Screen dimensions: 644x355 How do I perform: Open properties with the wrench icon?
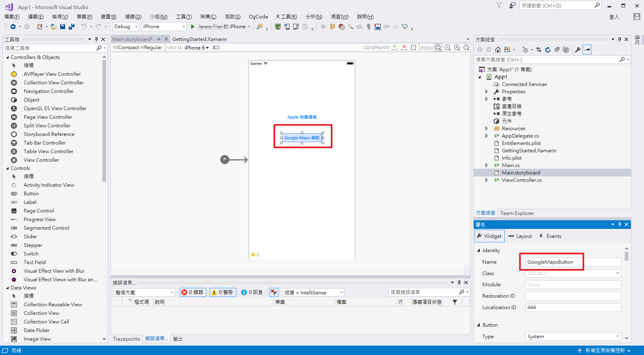578,50
